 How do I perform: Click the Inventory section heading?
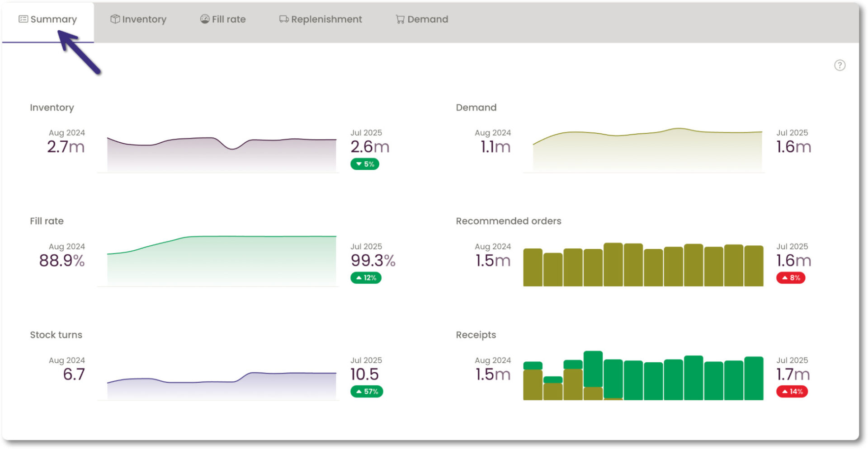tap(52, 108)
